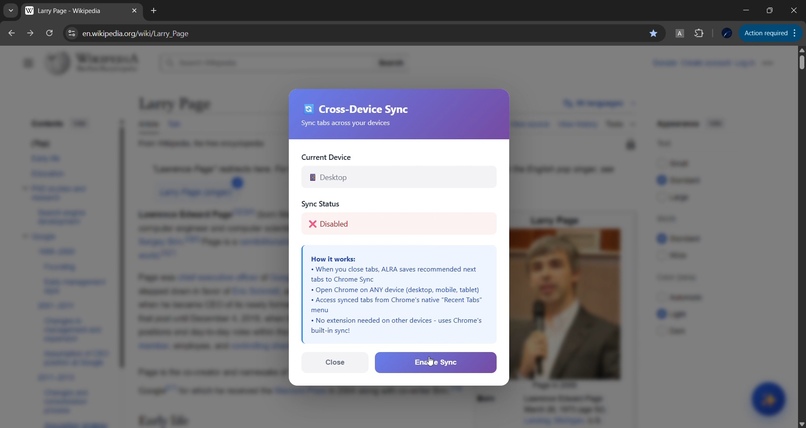Click scrollbar up arrow

pyautogui.click(x=801, y=50)
